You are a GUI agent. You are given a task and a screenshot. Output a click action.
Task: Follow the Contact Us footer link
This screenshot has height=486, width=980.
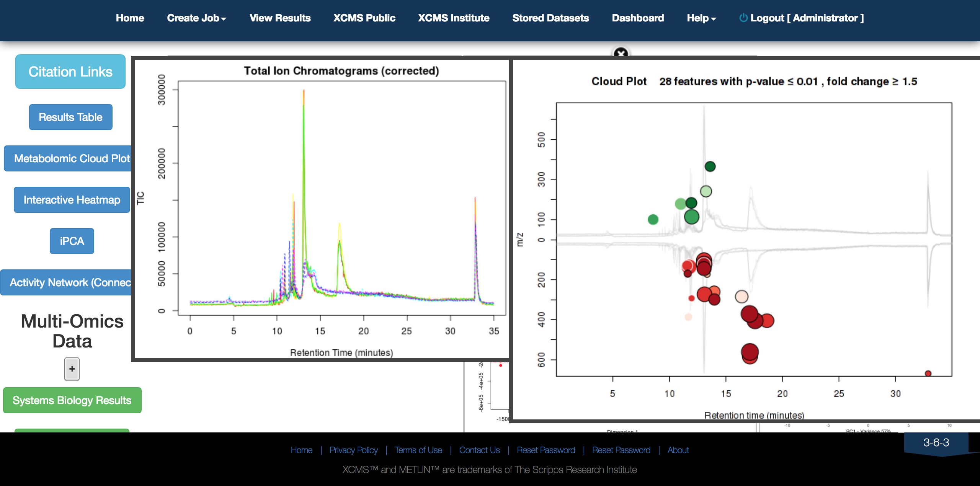tap(479, 450)
